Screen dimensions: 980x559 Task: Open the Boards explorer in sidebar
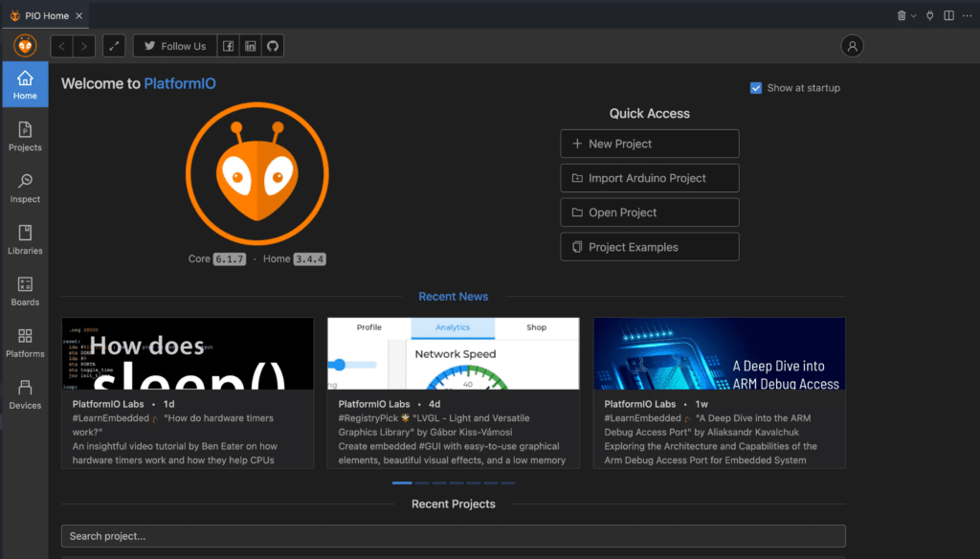[25, 291]
